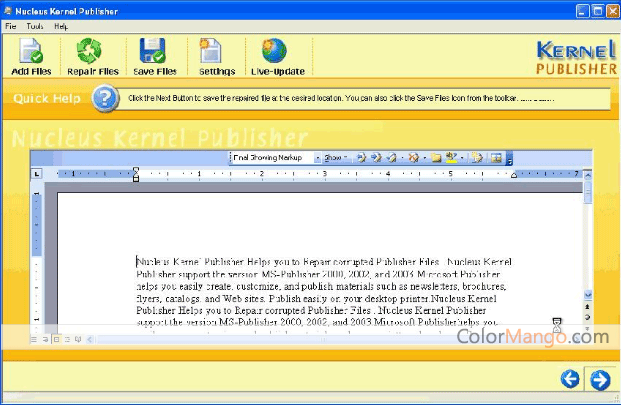This screenshot has height=405, width=621.
Task: Click the Quick Help question mark icon
Action: point(104,99)
